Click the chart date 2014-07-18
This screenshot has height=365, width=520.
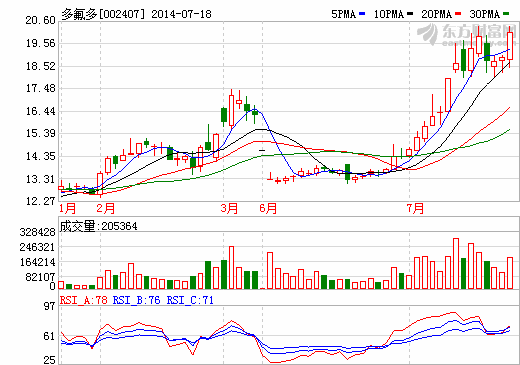point(181,14)
